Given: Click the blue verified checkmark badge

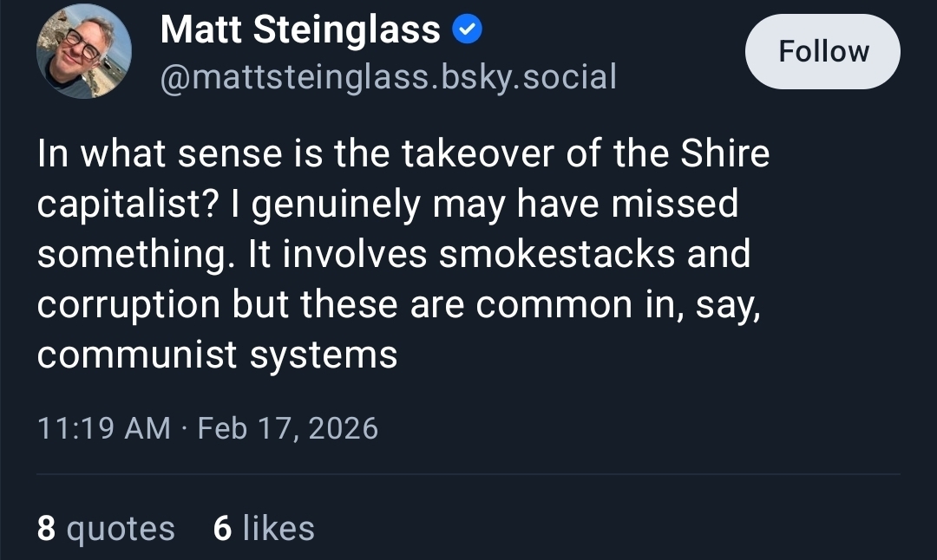Looking at the screenshot, I should click(x=468, y=32).
